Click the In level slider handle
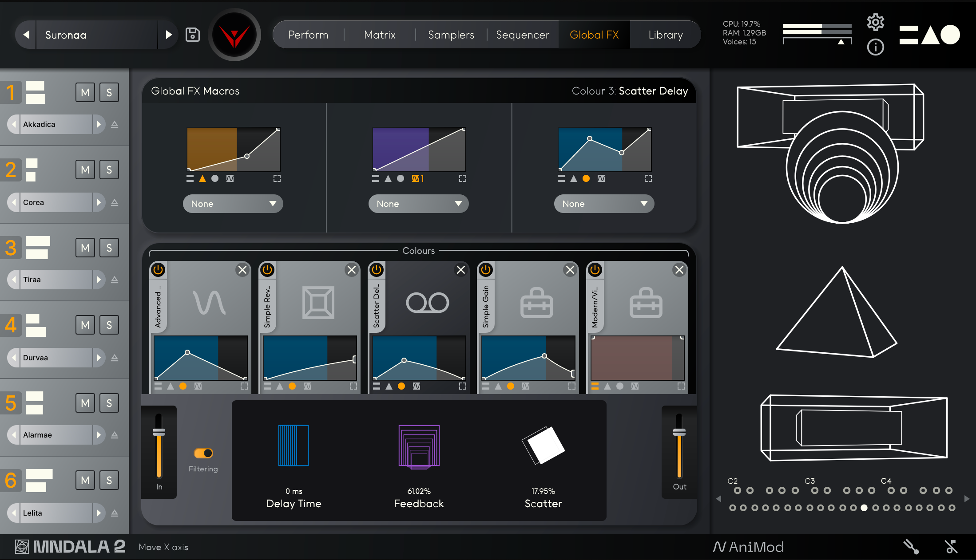 click(159, 432)
